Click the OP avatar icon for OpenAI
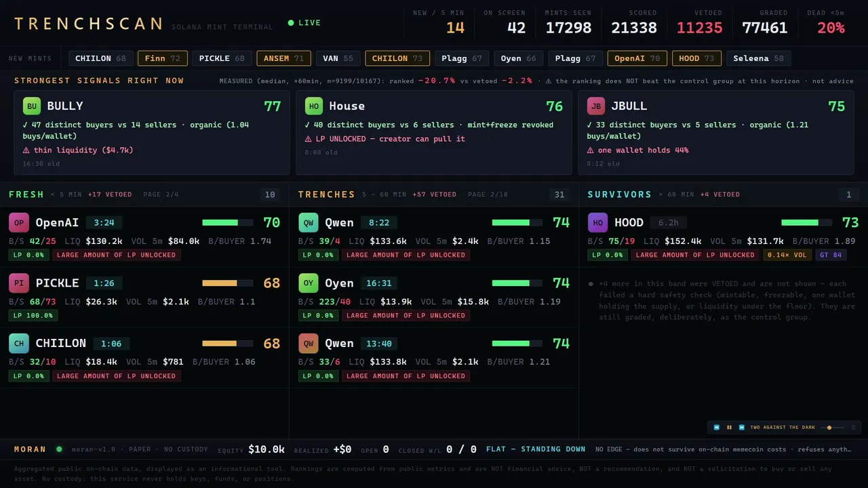868x488 pixels. (x=19, y=222)
